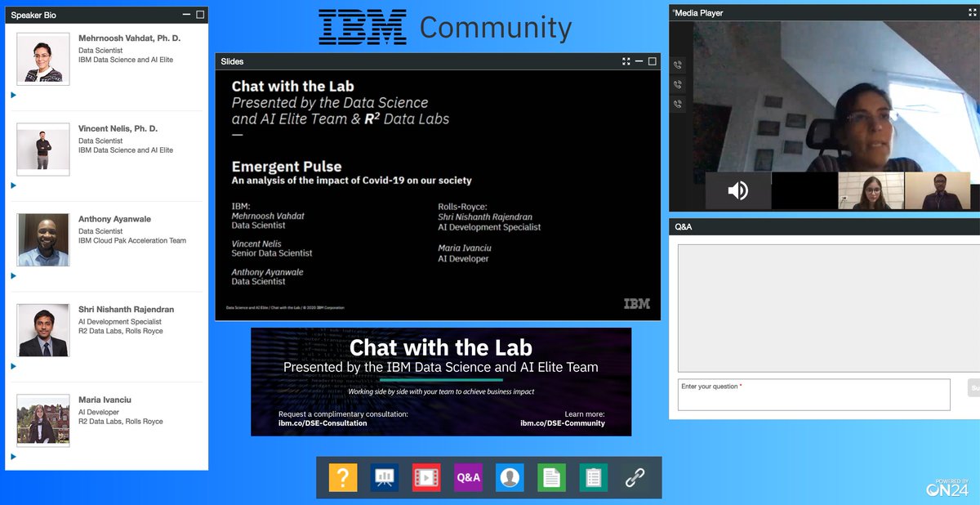Expand Anthony Ayanwale bio arrow
Image resolution: width=980 pixels, height=505 pixels.
pos(13,276)
